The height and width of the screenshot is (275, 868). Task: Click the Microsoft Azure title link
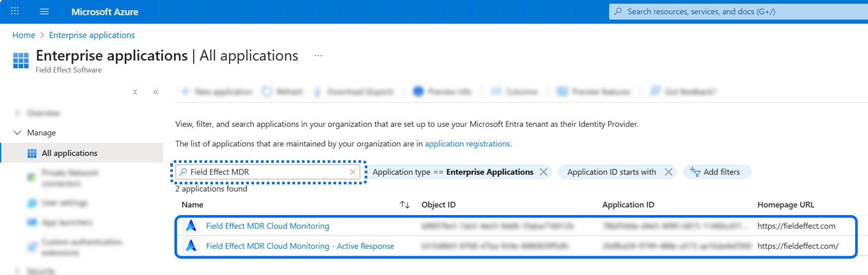point(105,12)
